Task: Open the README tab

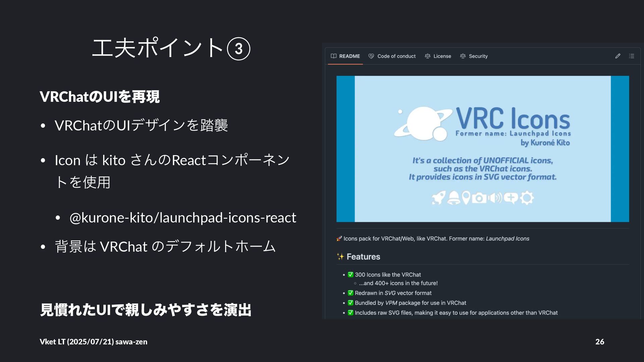Action: (x=345, y=56)
